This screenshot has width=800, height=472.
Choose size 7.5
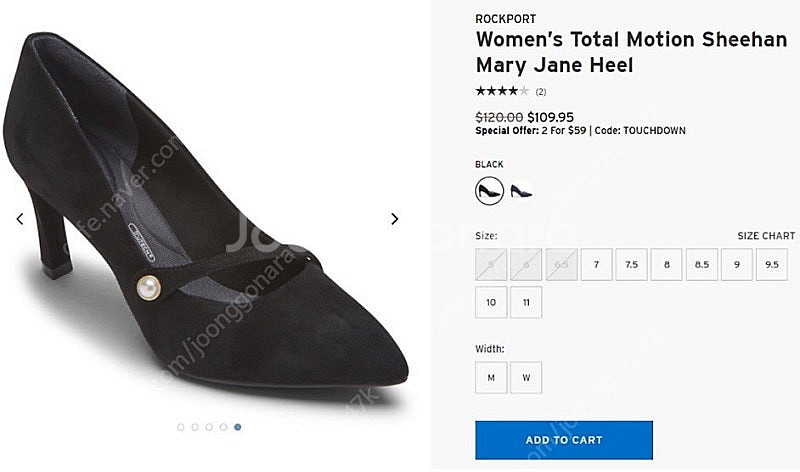[x=631, y=265]
